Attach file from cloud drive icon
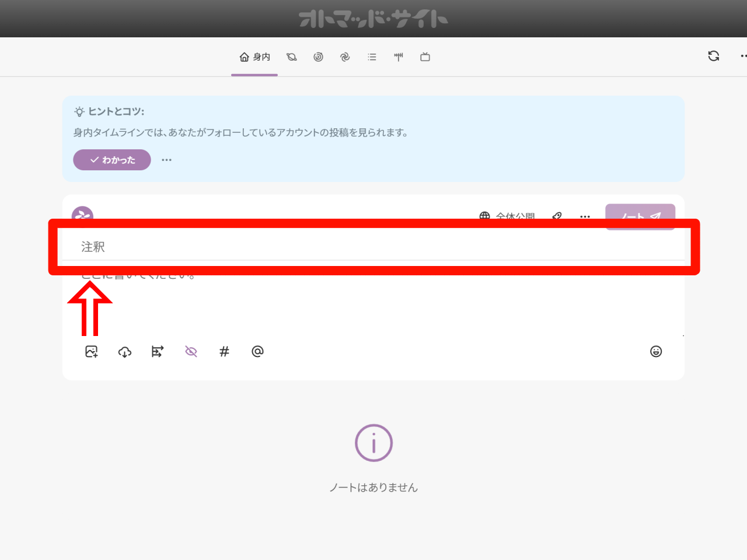This screenshot has width=747, height=560. (125, 352)
